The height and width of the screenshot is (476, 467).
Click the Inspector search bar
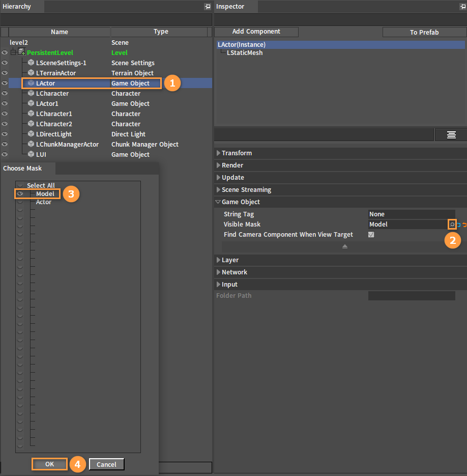point(340,20)
